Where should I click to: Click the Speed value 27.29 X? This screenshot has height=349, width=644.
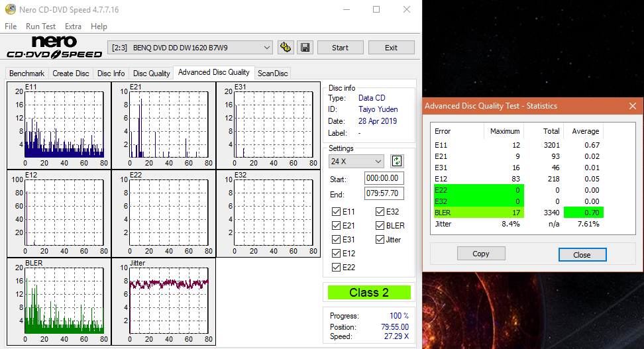396,336
